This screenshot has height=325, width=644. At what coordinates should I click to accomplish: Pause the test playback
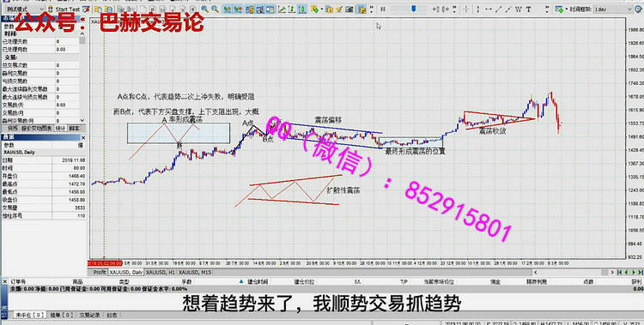[383, 9]
